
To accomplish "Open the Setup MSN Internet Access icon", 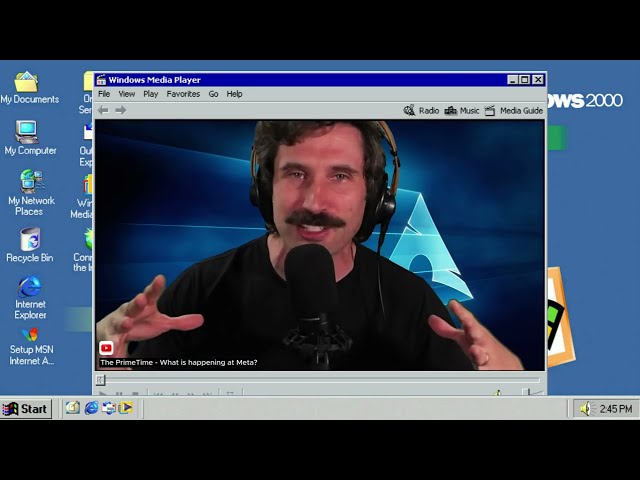I will [31, 347].
